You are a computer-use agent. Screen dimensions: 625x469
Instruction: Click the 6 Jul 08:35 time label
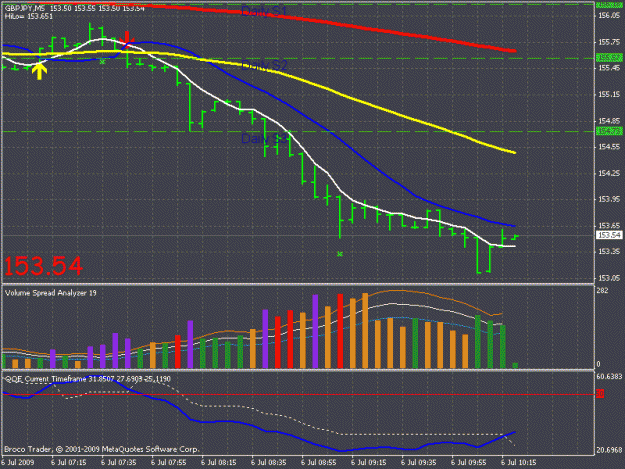click(269, 463)
